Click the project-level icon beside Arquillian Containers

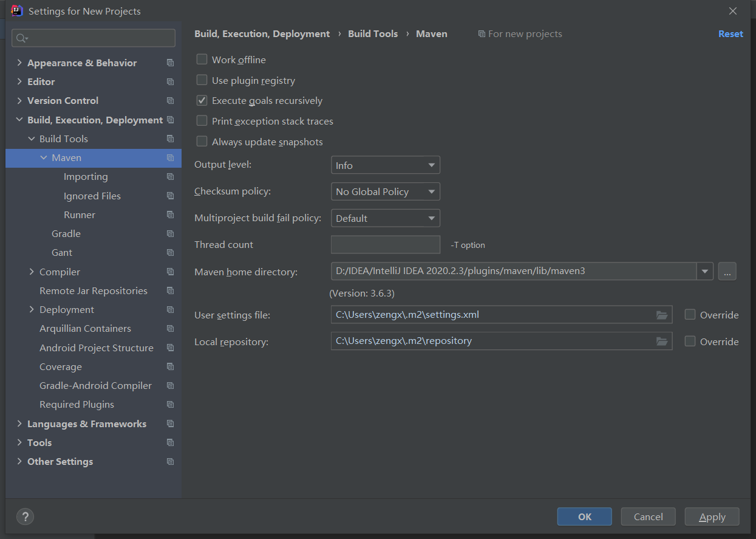coord(170,329)
